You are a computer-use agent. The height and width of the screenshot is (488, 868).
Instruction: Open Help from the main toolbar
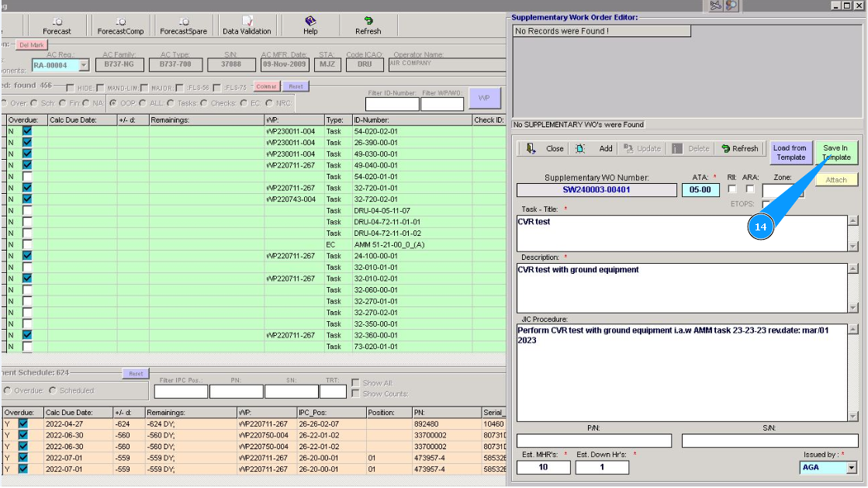[x=310, y=26]
